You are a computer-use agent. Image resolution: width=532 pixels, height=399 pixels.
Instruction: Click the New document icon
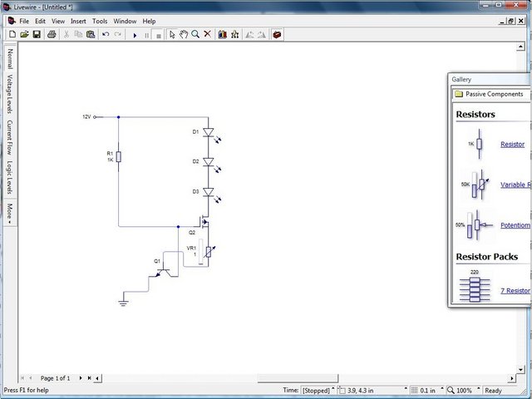click(12, 34)
